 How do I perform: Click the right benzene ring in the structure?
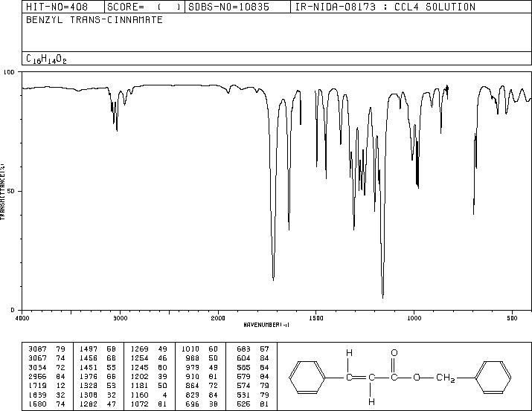[x=493, y=378]
